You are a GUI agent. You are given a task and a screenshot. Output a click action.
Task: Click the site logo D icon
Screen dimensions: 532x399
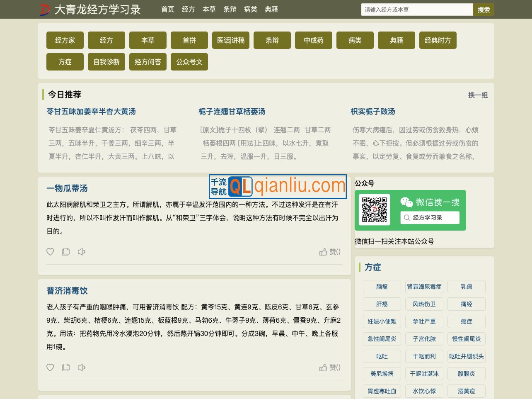point(45,9)
